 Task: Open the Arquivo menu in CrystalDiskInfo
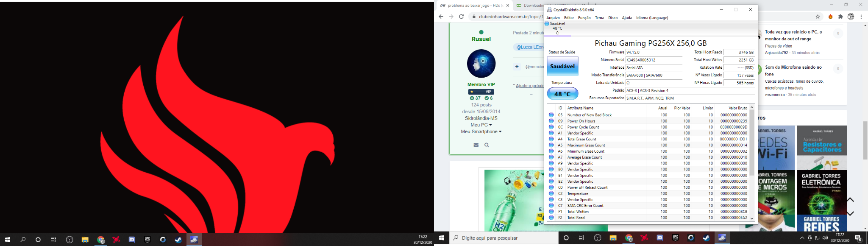point(553,18)
